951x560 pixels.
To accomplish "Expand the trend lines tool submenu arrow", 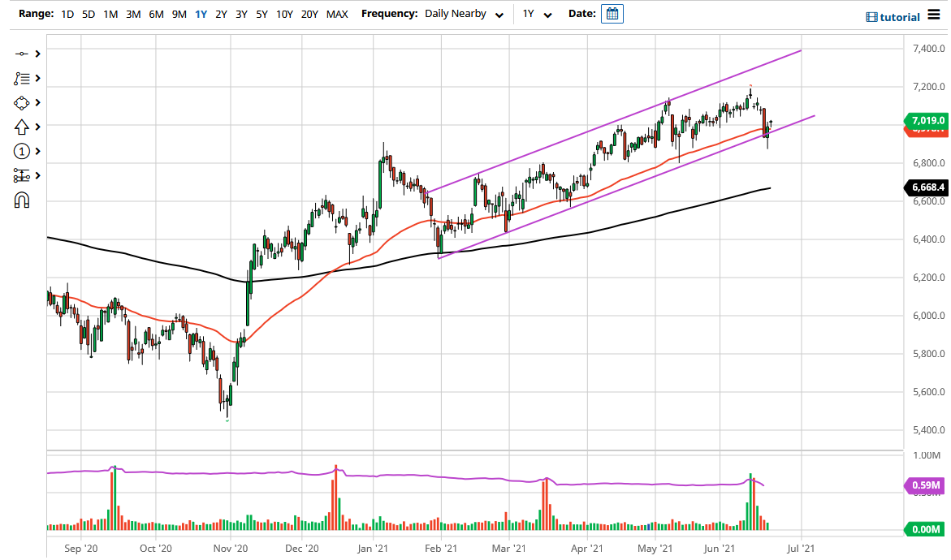I will point(37,78).
